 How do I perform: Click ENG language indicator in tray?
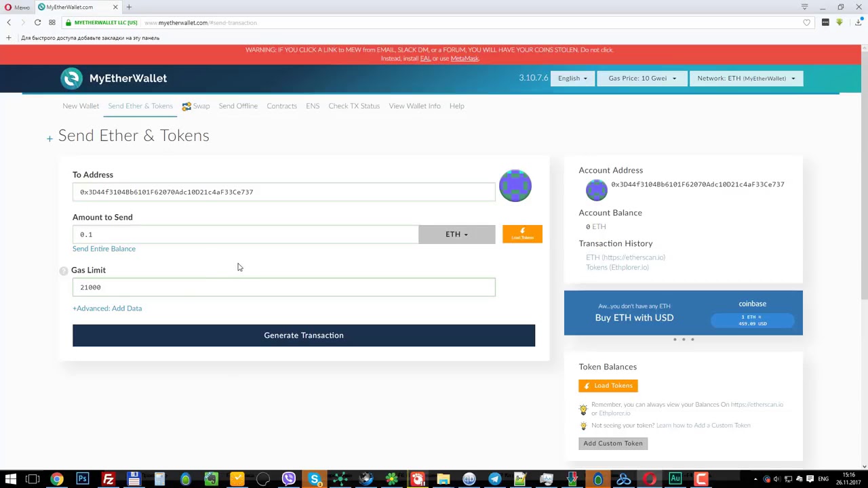[823, 479]
